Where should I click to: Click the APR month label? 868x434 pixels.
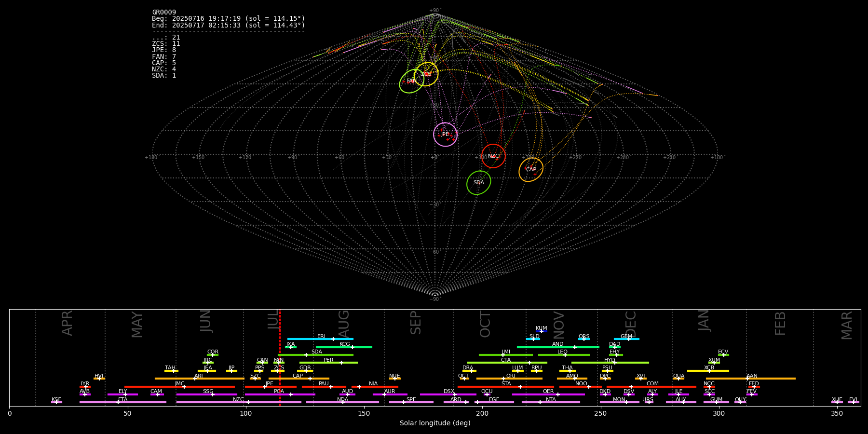click(x=68, y=323)
